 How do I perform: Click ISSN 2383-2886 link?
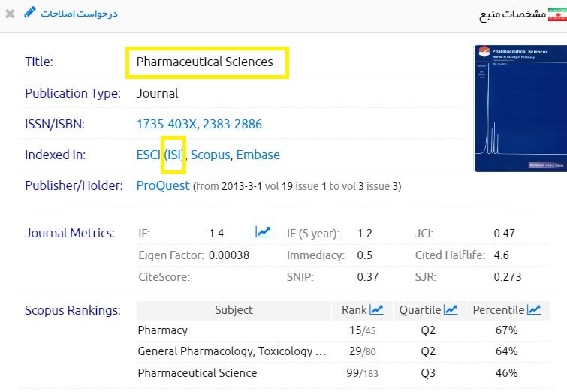(x=232, y=124)
